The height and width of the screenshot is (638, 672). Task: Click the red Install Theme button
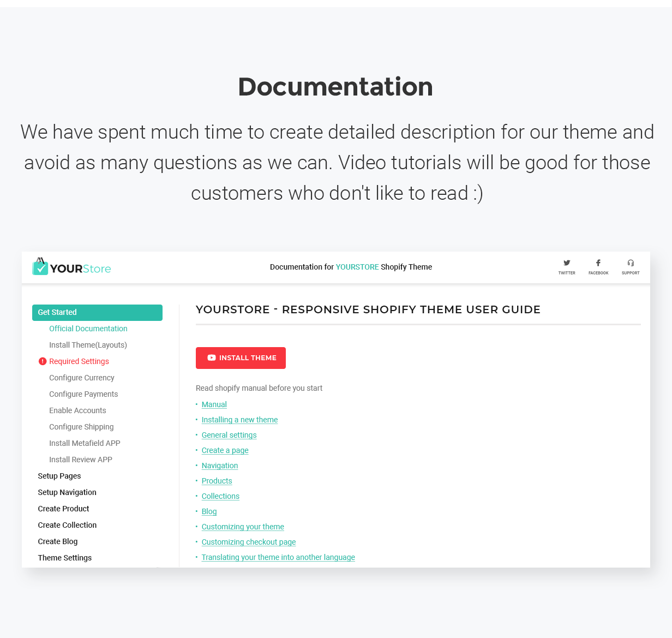[241, 358]
